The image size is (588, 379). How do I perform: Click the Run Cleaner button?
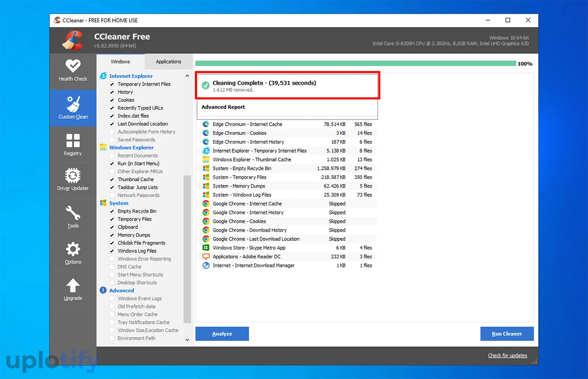pos(507,334)
